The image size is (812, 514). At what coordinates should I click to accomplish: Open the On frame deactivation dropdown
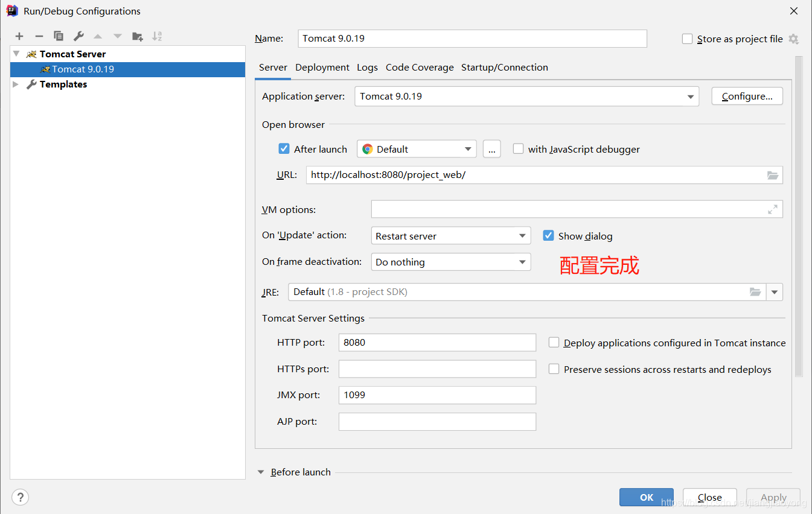coord(451,262)
